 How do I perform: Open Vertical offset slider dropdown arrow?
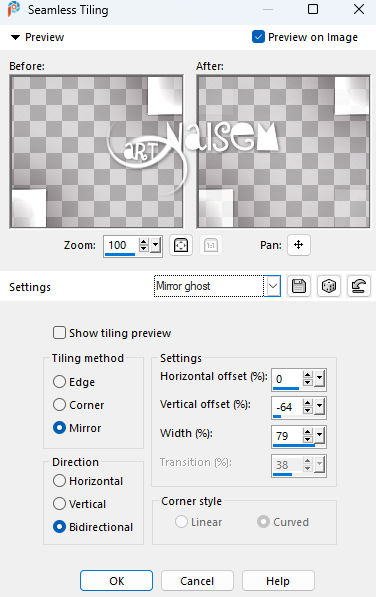(x=319, y=407)
